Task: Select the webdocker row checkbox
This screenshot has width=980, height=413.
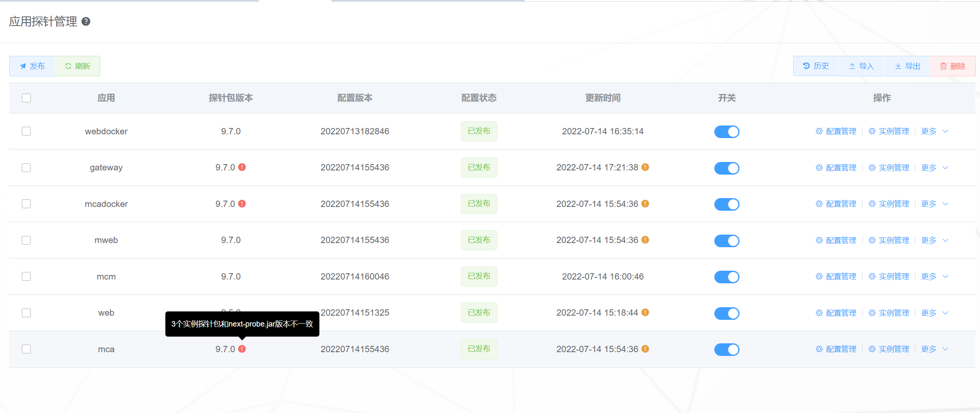Action: [x=26, y=131]
